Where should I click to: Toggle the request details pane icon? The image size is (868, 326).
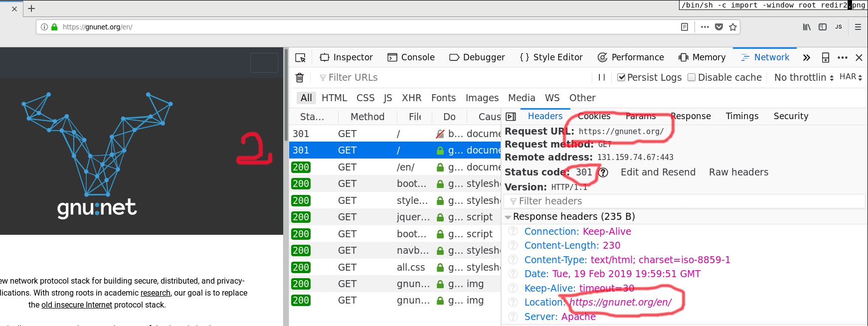coord(511,117)
